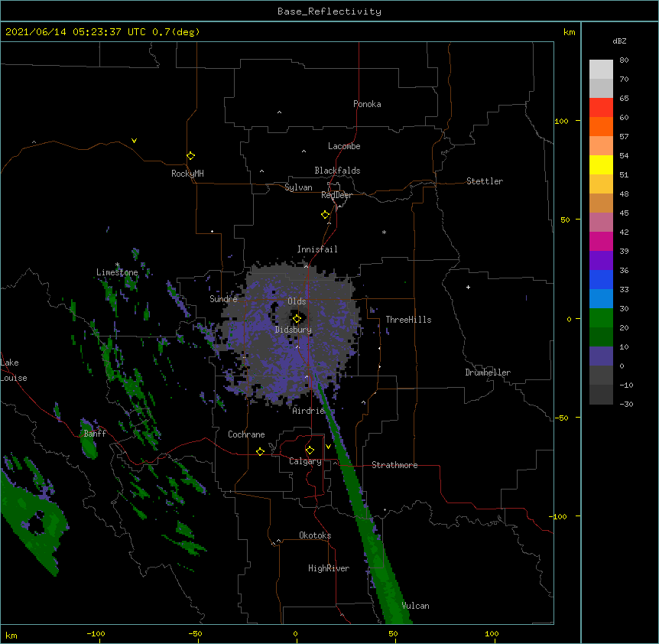Click the Airdrie city label
659x644 pixels.
pyautogui.click(x=309, y=411)
